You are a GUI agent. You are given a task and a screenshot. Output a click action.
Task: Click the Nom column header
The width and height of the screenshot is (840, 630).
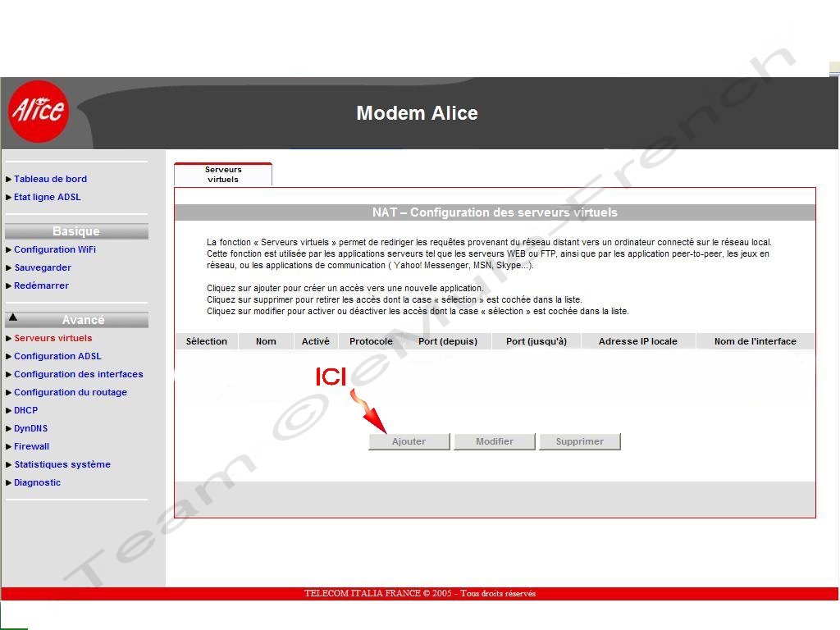point(266,341)
